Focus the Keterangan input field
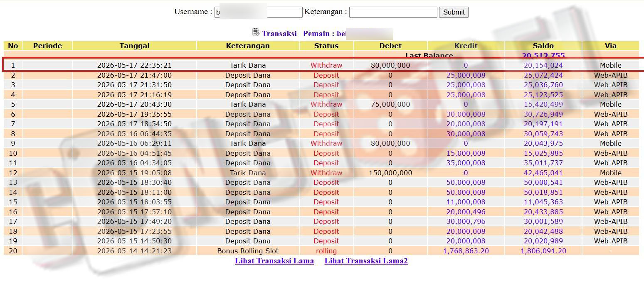The height and width of the screenshot is (282, 644). click(x=393, y=12)
